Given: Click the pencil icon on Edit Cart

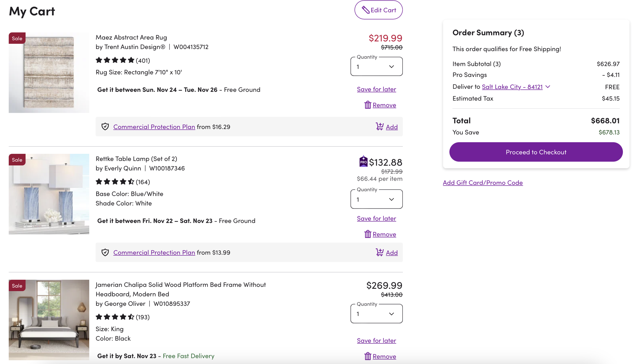Looking at the screenshot, I should [x=366, y=10].
